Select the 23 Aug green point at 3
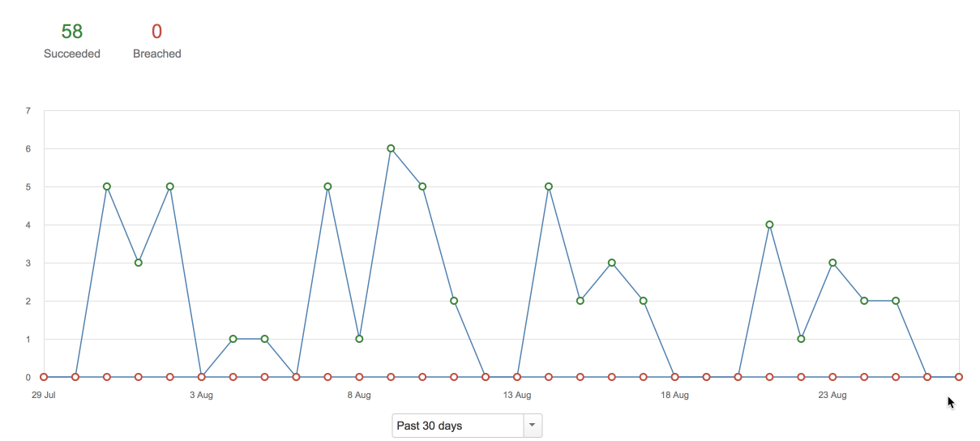980x441 pixels. pos(832,263)
